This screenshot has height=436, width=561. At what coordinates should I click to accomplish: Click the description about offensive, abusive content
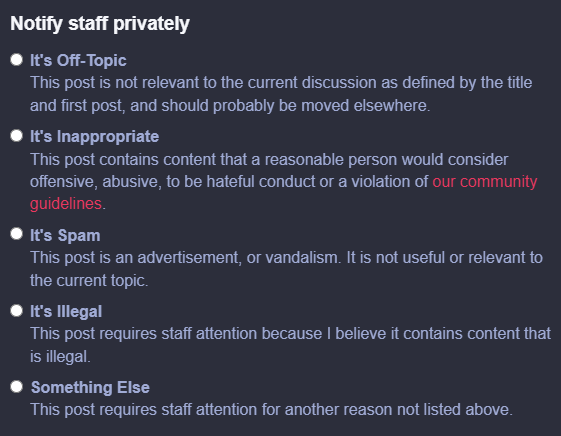click(283, 182)
